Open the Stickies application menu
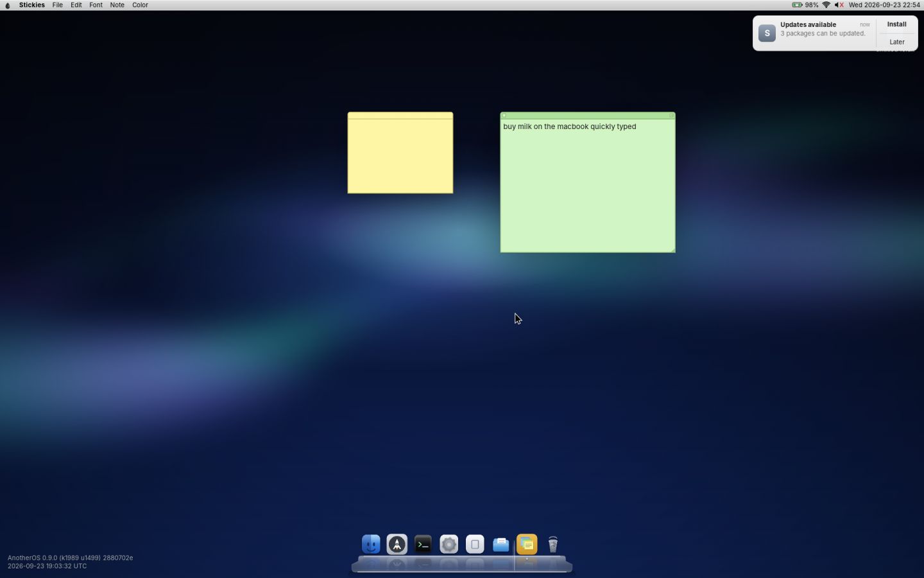Image resolution: width=924 pixels, height=578 pixels. pos(32,5)
